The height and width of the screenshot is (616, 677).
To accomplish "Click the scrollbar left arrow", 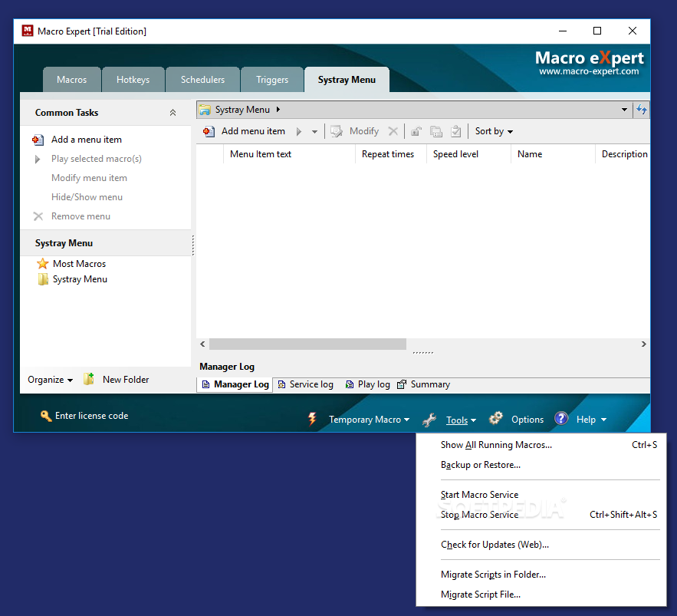I will 202,344.
